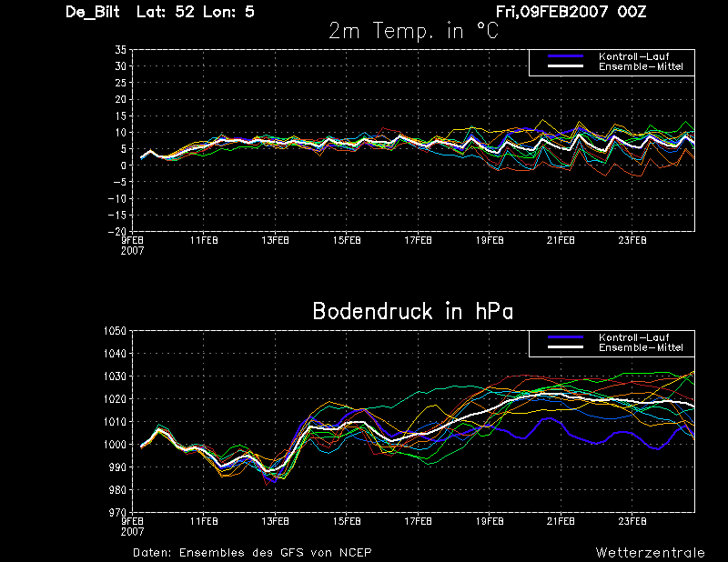Click the 1050 label on pressure axis
This screenshot has height=562, width=728.
[x=115, y=331]
